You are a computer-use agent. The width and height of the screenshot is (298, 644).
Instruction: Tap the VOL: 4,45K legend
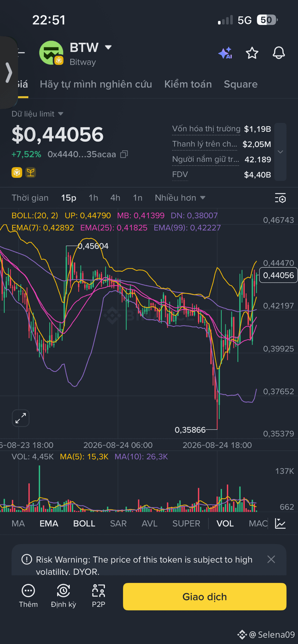tap(32, 457)
